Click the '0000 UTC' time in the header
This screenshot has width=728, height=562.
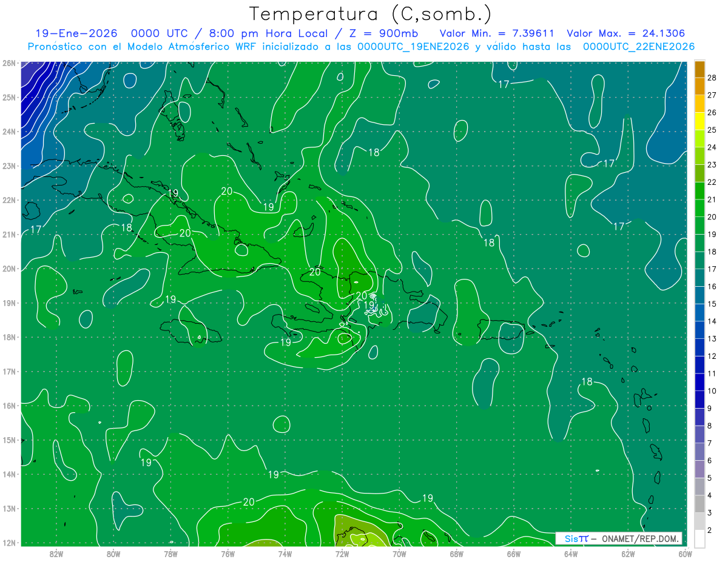pos(160,33)
